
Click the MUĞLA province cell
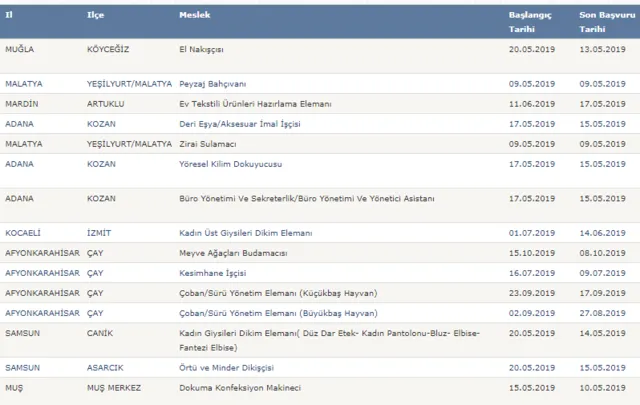pos(20,48)
